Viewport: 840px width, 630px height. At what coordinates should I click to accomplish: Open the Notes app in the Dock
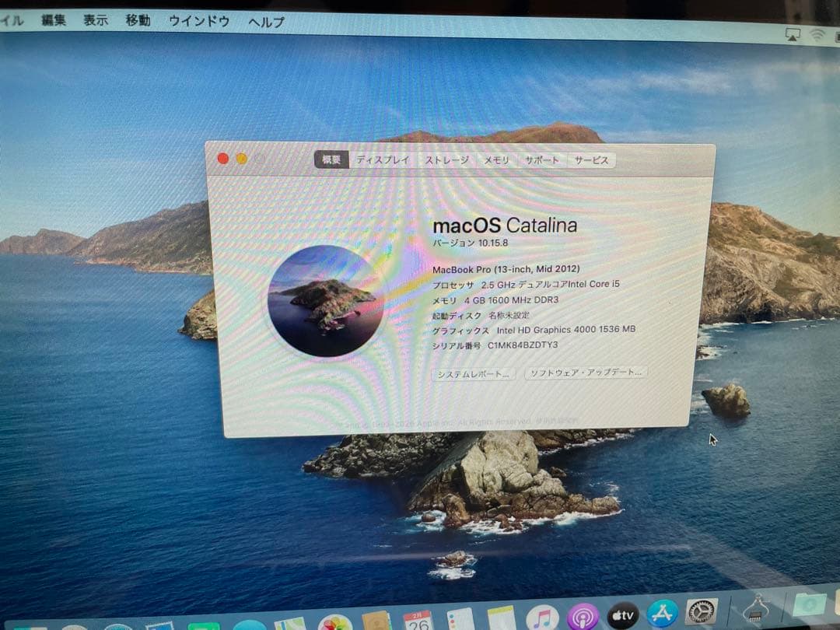click(501, 618)
